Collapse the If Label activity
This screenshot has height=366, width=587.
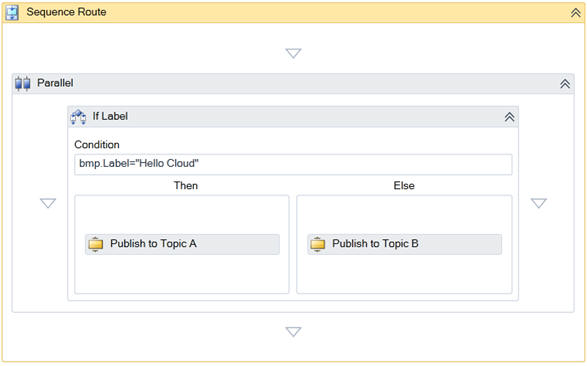tap(509, 117)
